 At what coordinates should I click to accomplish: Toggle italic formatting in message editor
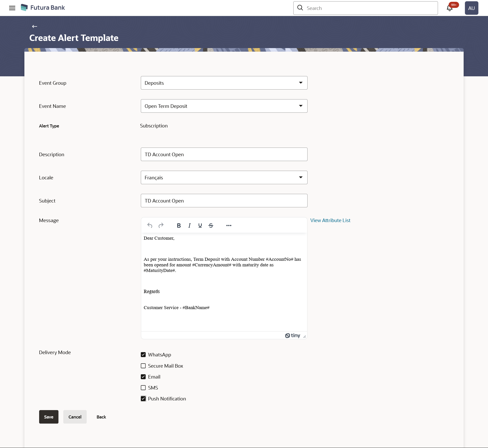pos(189,225)
